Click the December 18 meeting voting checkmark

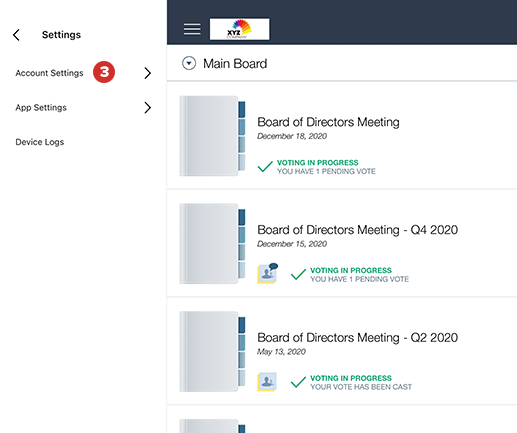[265, 167]
